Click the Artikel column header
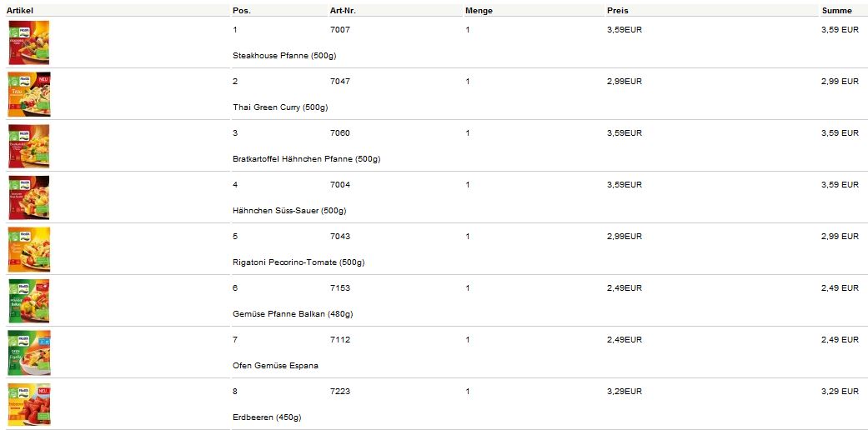 point(19,11)
